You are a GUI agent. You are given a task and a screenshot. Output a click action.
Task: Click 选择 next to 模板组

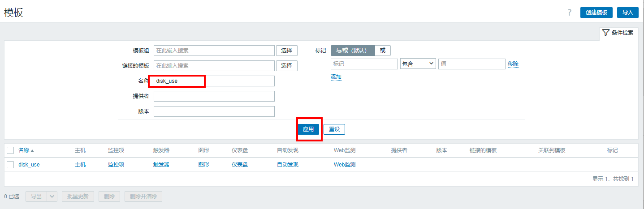(x=286, y=51)
